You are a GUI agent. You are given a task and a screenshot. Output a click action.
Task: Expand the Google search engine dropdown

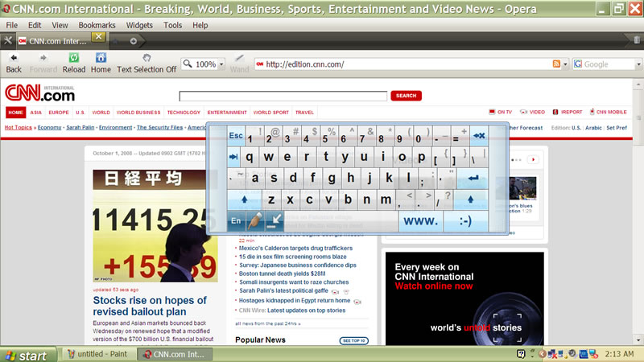(x=577, y=64)
